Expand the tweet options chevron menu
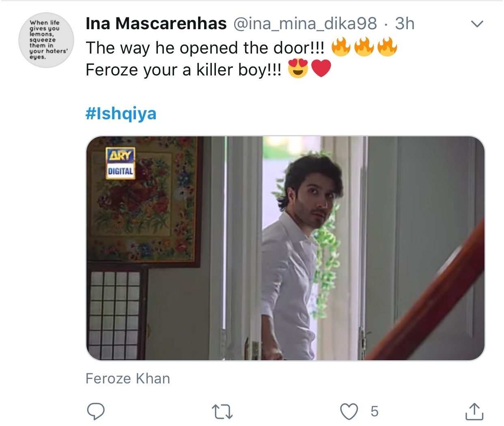The height and width of the screenshot is (426, 504). pos(477,24)
